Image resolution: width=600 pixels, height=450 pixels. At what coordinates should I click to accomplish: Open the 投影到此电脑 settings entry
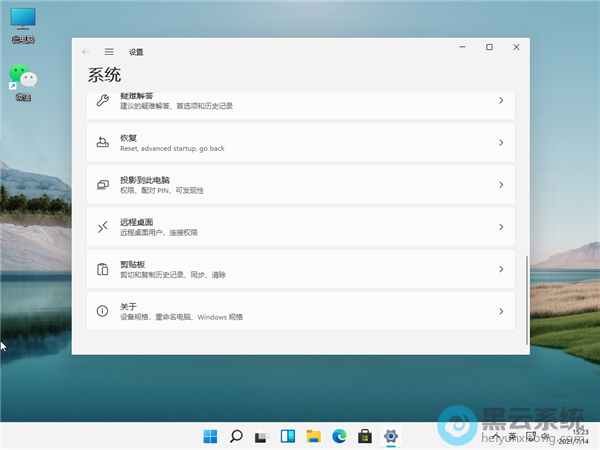coord(300,185)
